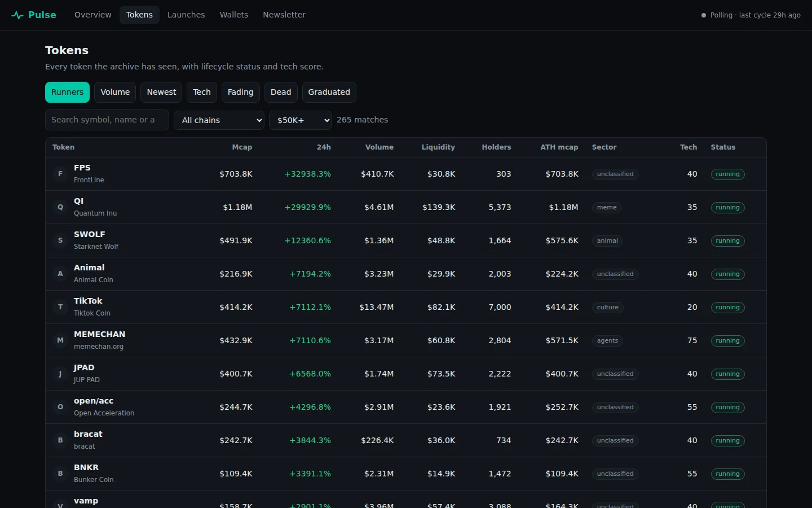This screenshot has width=812, height=508.
Task: Show Newest tokens filter
Action: click(161, 92)
